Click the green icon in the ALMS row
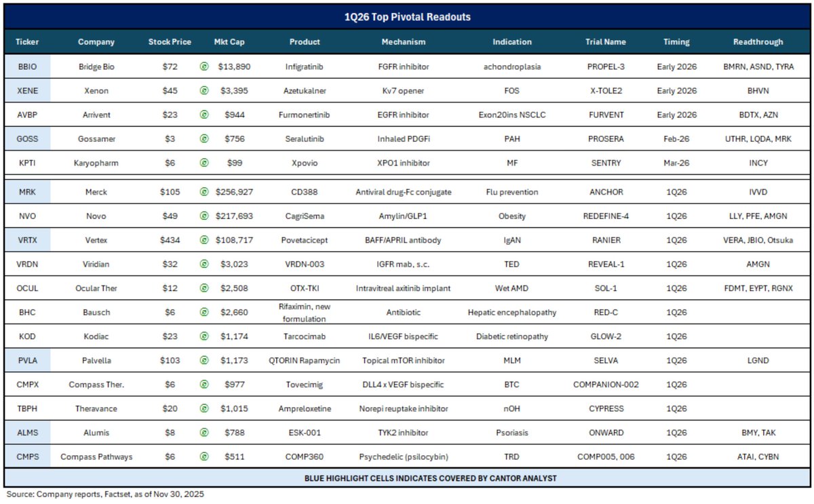This screenshot has height=504, width=814. [x=203, y=433]
